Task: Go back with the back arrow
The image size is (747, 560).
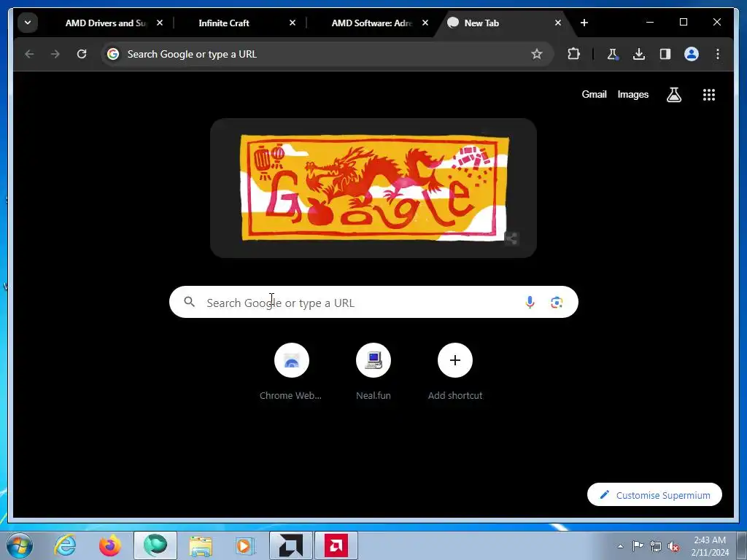Action: coord(29,54)
